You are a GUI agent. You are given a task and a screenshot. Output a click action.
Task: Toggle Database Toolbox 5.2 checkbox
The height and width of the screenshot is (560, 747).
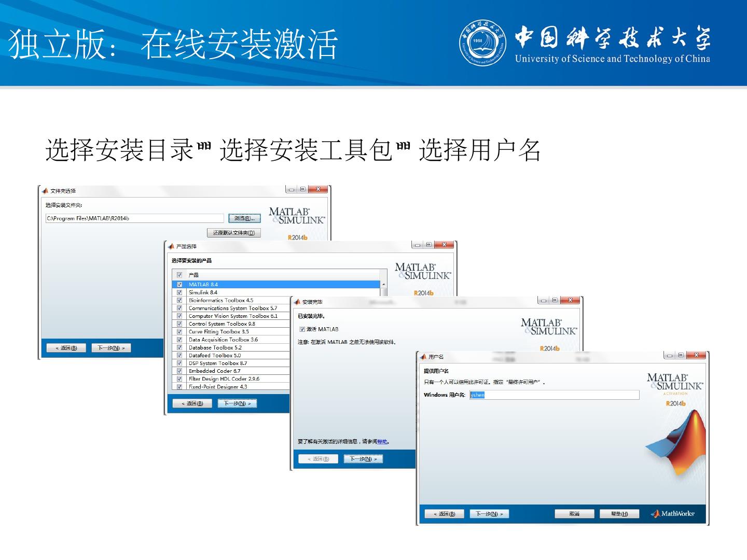coord(179,347)
